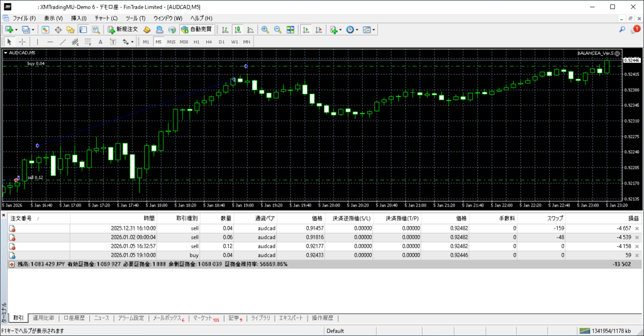
Task: Zoom in on the chart
Action: pos(265,30)
